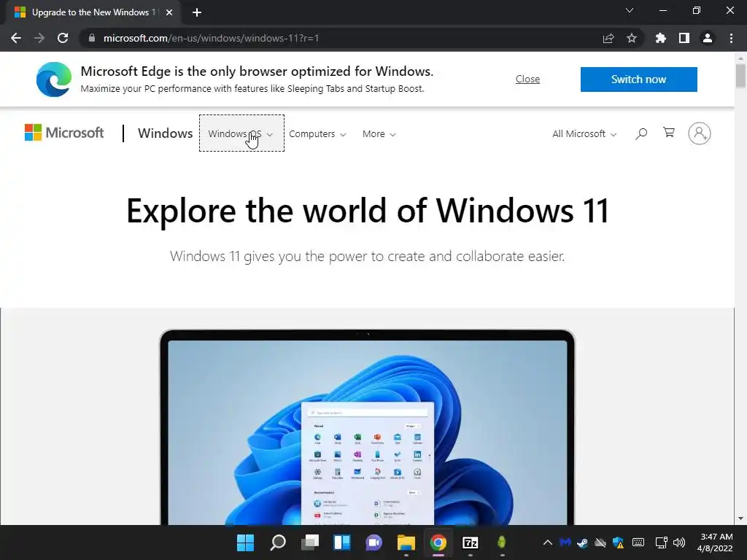Open network tray icon
Viewport: 747px width, 560px height.
[661, 542]
